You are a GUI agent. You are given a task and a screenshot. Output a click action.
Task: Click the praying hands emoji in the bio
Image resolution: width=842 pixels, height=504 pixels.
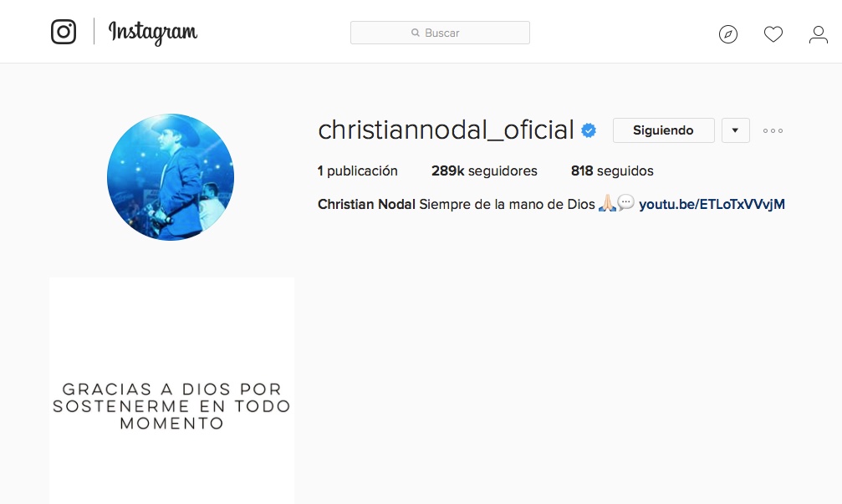tap(607, 203)
